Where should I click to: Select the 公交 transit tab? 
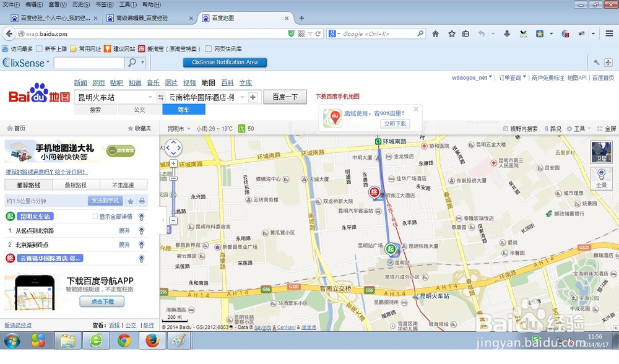pyautogui.click(x=139, y=110)
